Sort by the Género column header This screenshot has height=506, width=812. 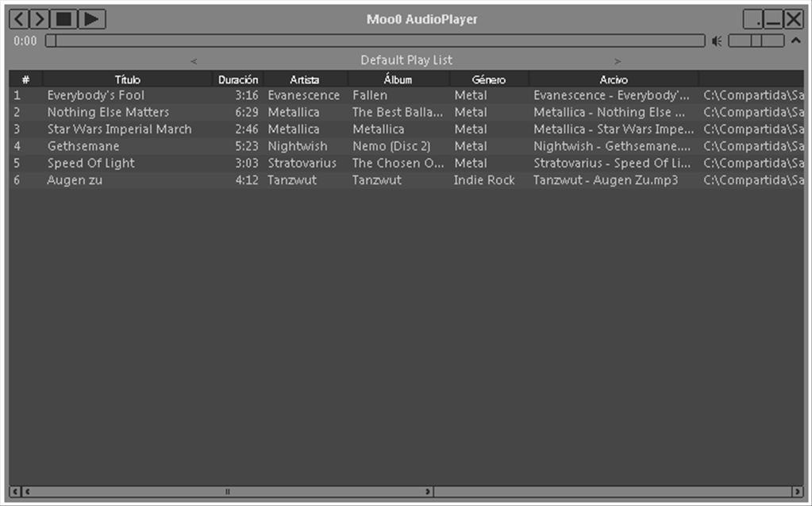[489, 79]
